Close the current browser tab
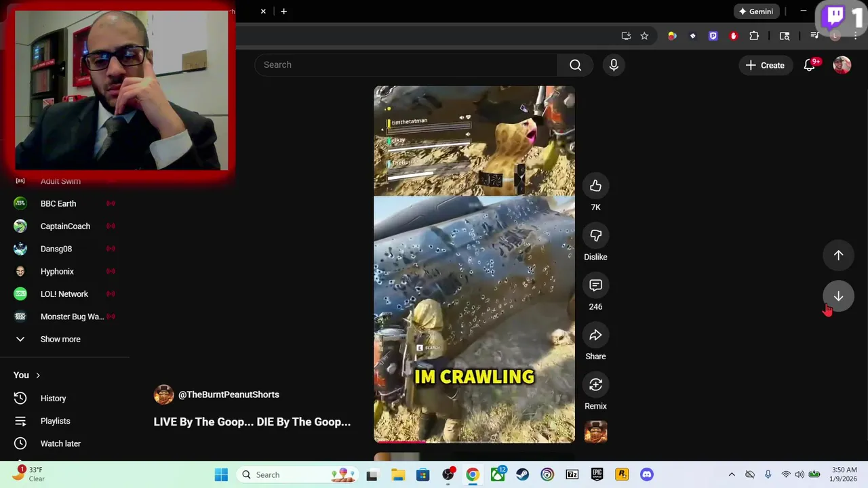Screen dimensions: 868x488 (263, 12)
